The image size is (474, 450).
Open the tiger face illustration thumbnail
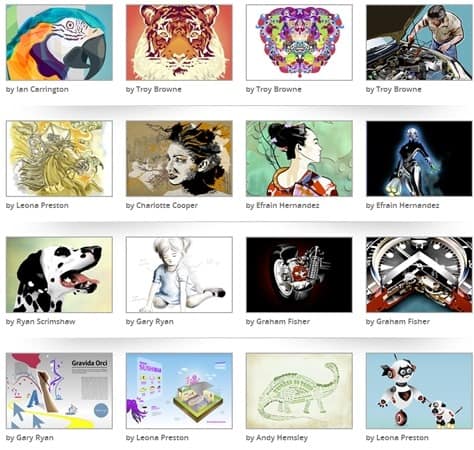coord(179,42)
